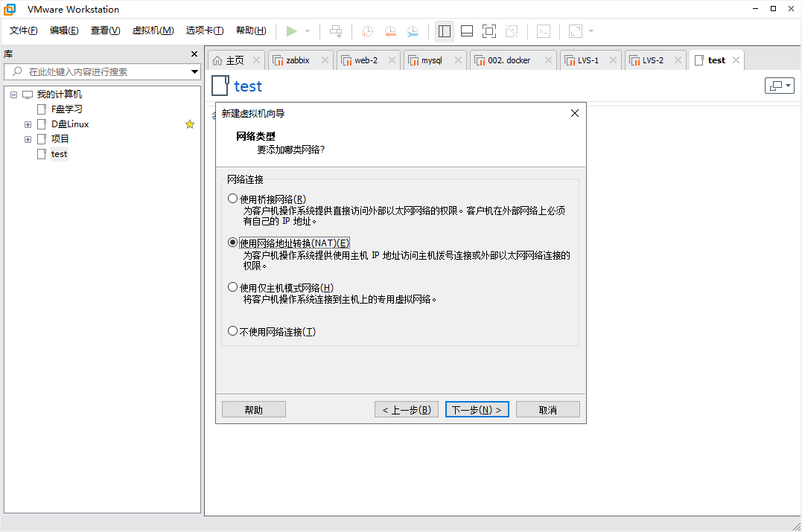This screenshot has width=802, height=532.
Task: Click the 上一步(B) back button
Action: coord(407,410)
